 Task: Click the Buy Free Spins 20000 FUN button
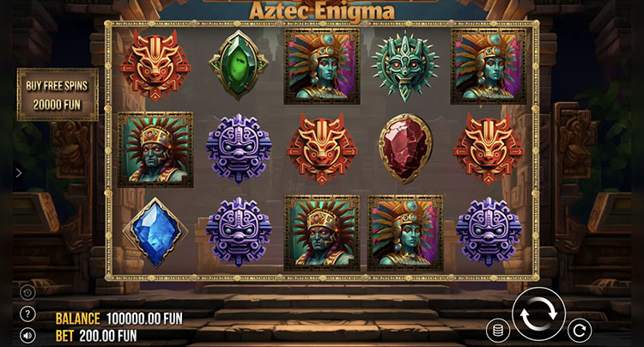58,94
